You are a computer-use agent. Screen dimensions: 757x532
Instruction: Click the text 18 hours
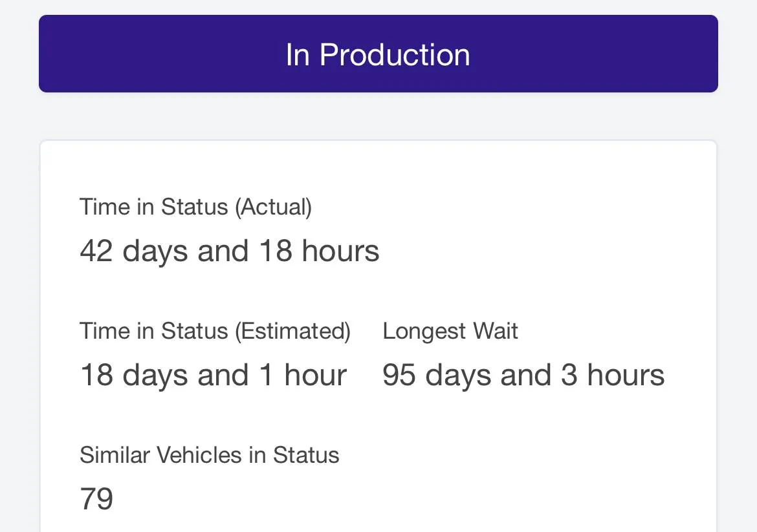319,251
